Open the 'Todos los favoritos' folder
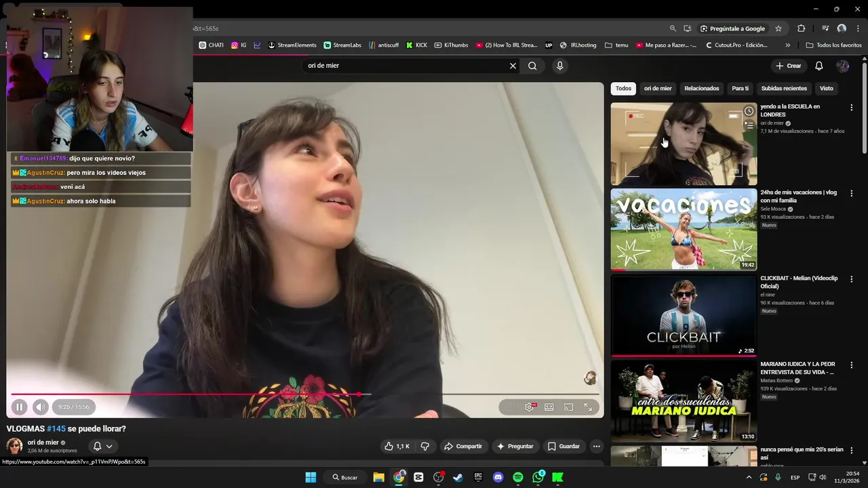 833,45
